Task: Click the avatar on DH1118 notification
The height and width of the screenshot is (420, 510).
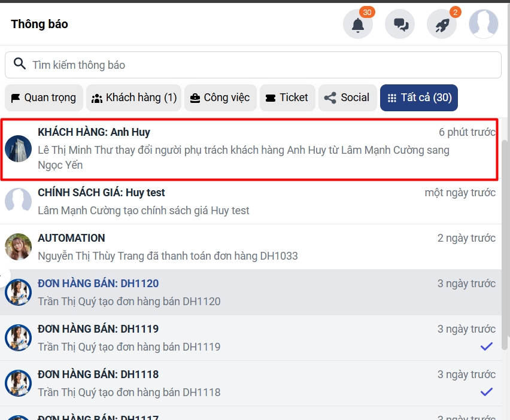Action: coord(18,383)
